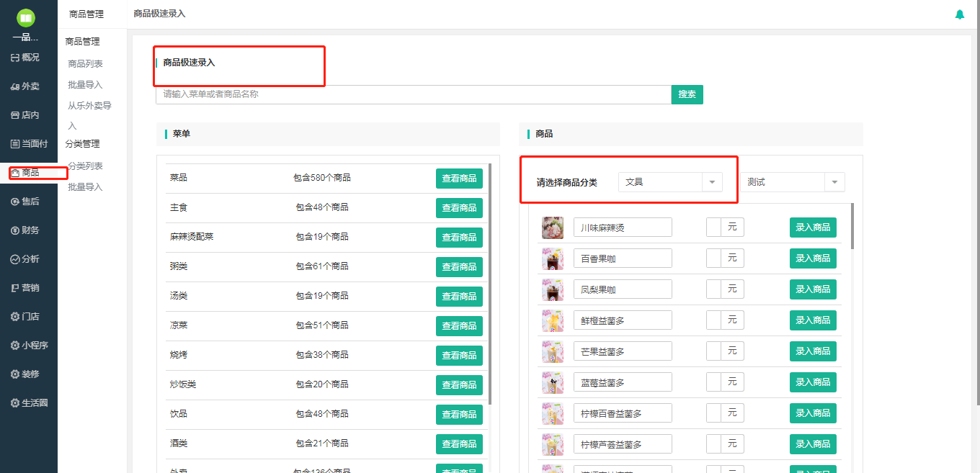This screenshot has height=473, width=980.
Task: Open 小程序 mini-program section
Action: 29,346
